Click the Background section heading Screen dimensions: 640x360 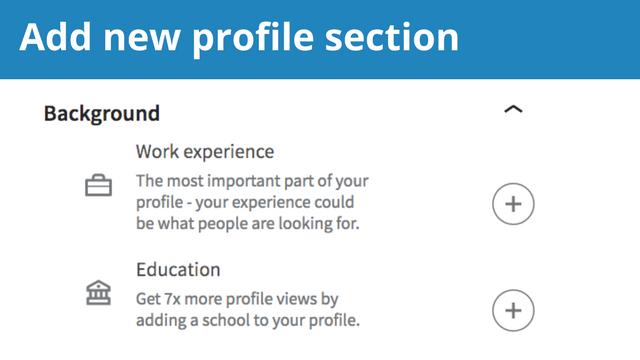coord(102,113)
